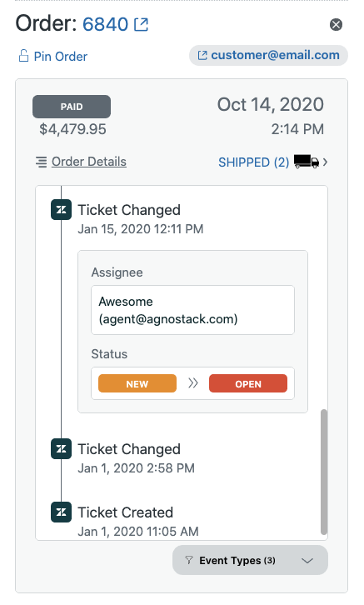
Task: Click the order number 6840 link
Action: (105, 24)
